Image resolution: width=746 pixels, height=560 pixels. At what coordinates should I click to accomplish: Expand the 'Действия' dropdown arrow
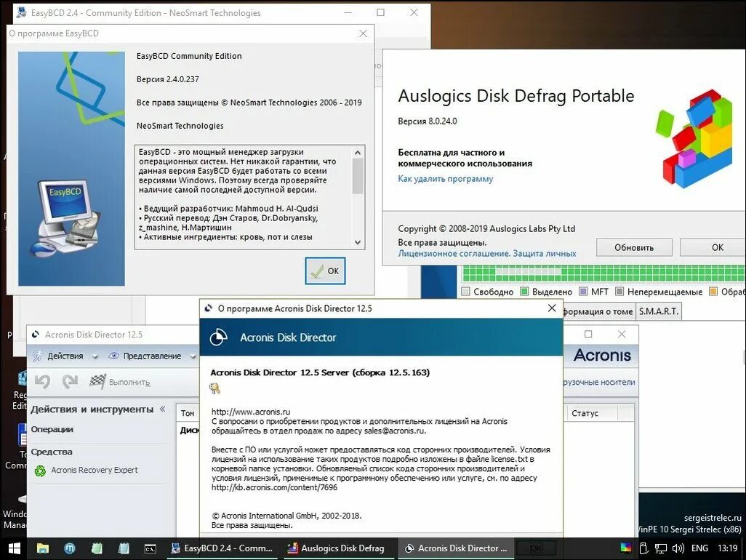(95, 356)
